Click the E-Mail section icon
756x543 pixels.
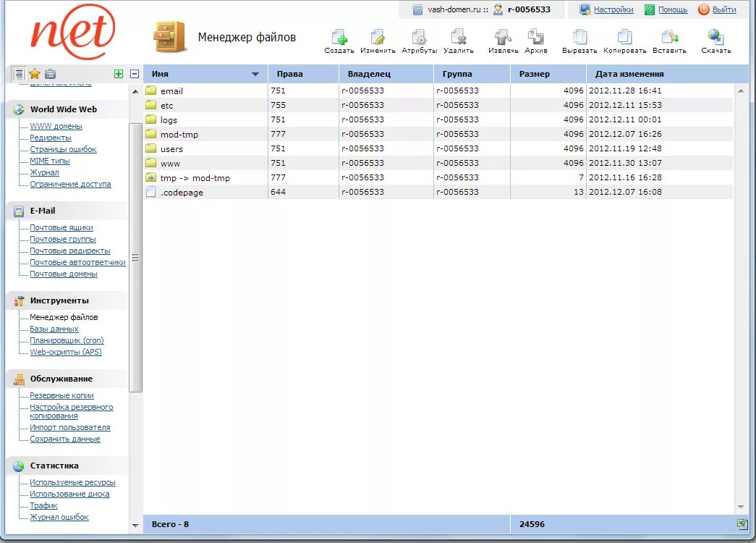(19, 211)
